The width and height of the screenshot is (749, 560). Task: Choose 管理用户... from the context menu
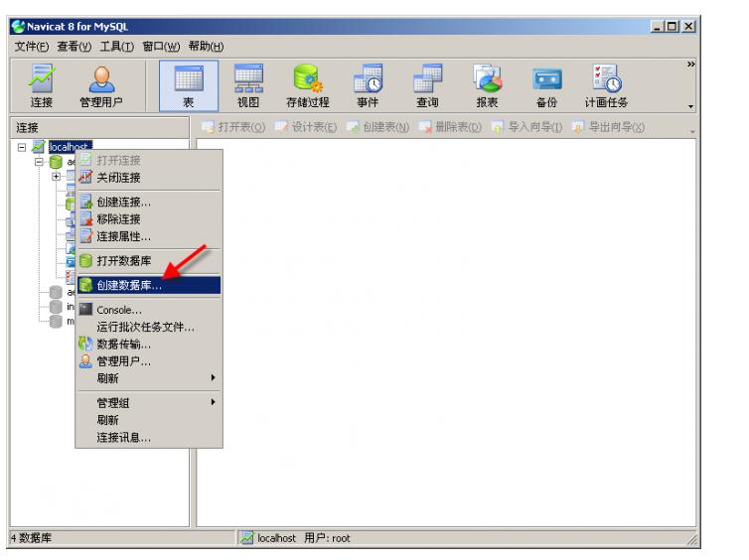149,360
